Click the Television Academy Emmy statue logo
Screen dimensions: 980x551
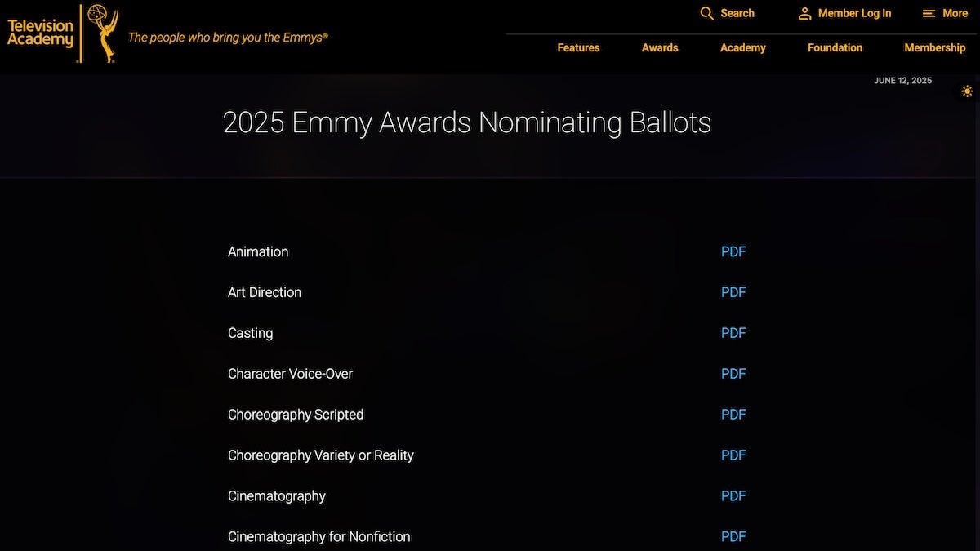pyautogui.click(x=103, y=33)
